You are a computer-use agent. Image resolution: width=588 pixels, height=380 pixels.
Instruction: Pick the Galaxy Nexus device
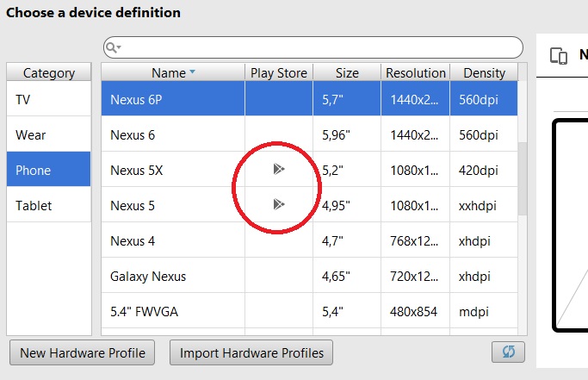172,277
